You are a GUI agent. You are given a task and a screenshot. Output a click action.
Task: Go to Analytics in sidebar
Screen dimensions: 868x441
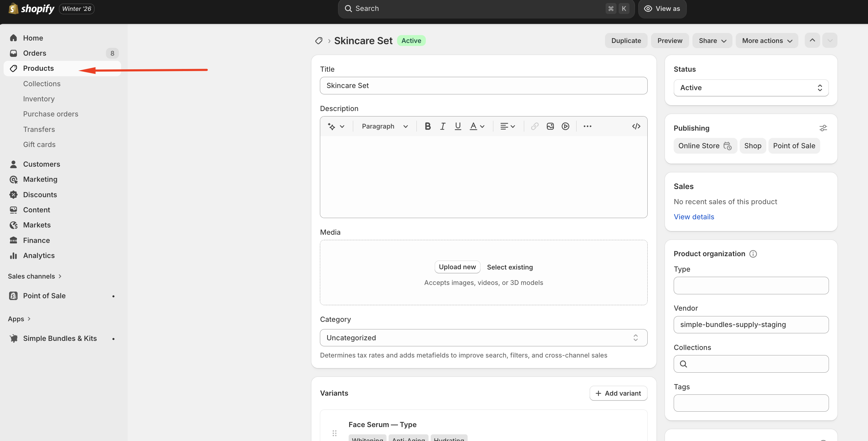39,256
